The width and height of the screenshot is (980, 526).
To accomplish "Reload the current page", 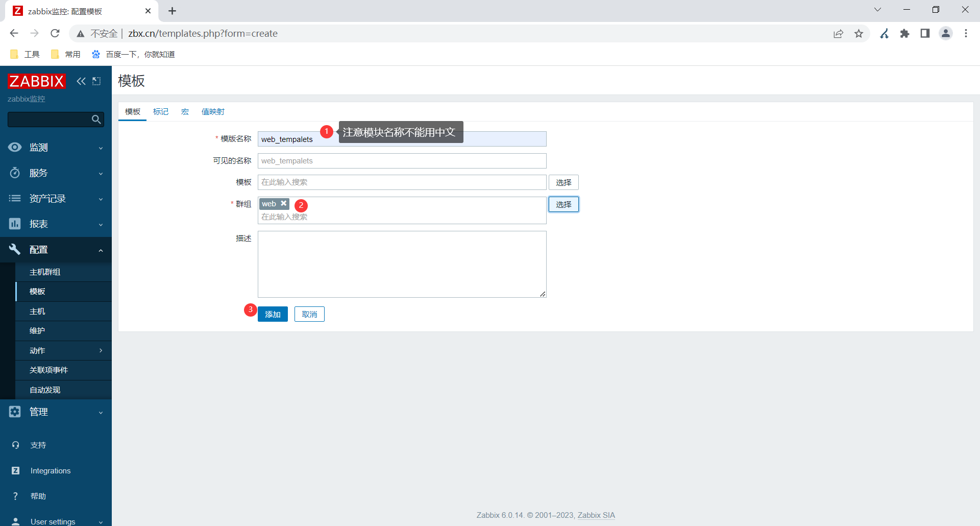I will (x=55, y=33).
